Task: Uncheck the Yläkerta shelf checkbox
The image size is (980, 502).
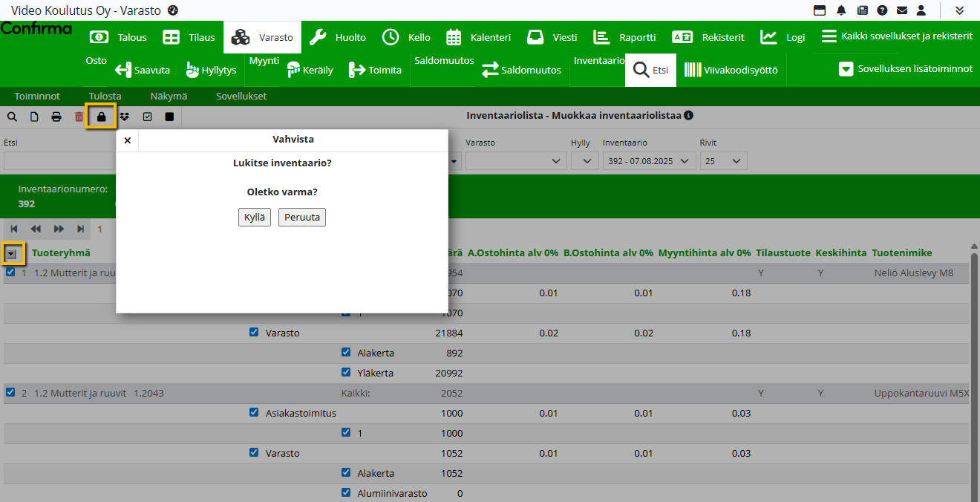Action: pos(346,373)
